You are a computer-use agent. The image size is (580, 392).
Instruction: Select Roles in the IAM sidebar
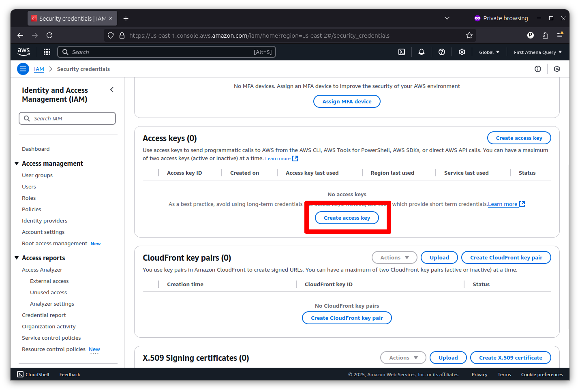pyautogui.click(x=29, y=198)
